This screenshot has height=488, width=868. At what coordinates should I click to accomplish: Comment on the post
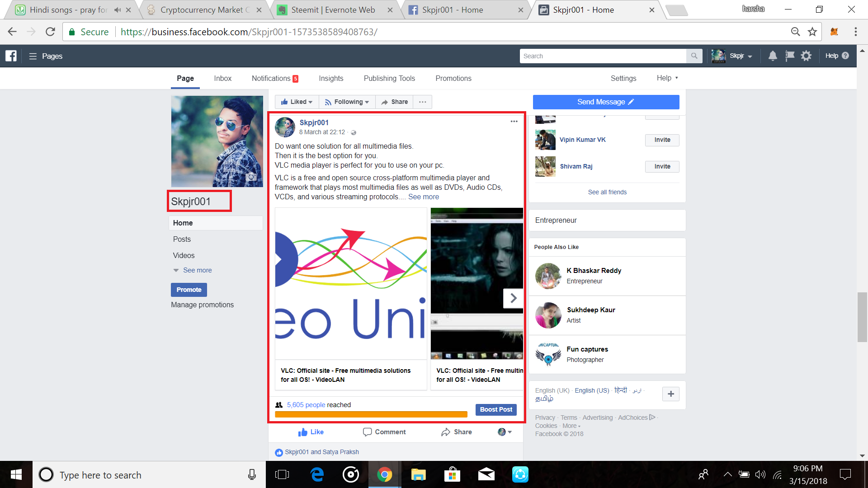(384, 432)
